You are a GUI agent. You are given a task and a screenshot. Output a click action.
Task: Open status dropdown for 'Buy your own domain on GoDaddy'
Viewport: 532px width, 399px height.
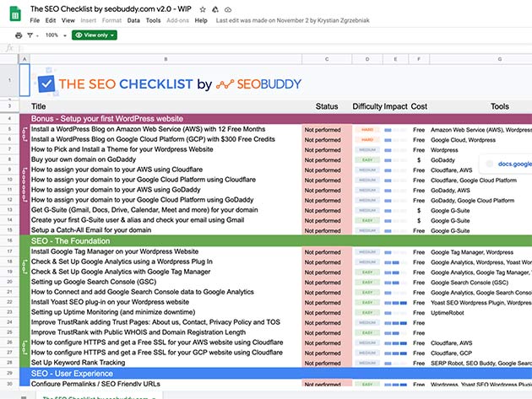[327, 160]
